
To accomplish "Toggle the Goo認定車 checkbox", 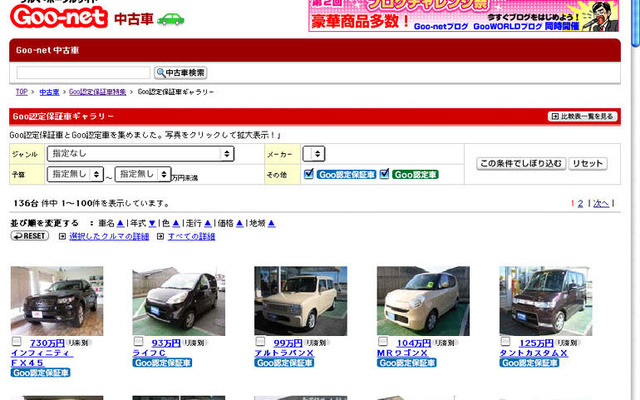I will click(384, 174).
